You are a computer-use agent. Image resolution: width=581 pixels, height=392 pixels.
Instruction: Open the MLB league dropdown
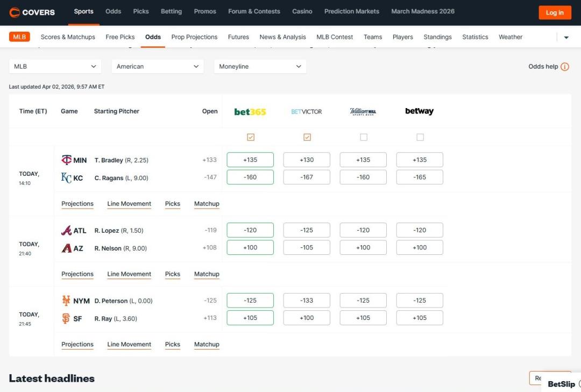tap(55, 67)
